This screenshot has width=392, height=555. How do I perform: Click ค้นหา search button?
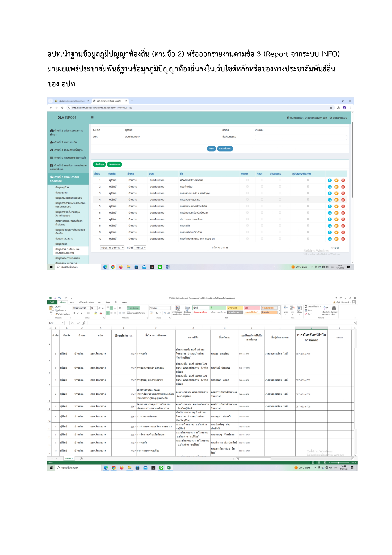point(211,149)
